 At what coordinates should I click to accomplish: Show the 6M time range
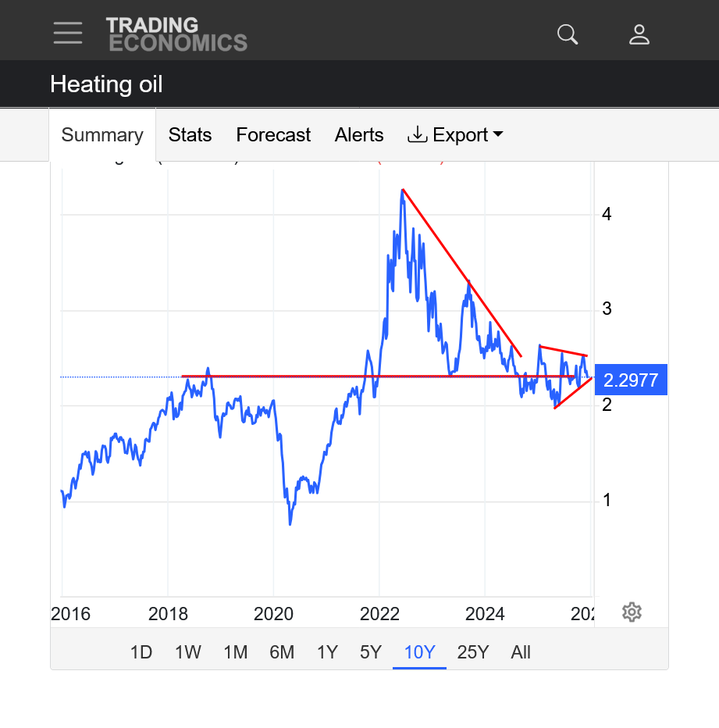(x=282, y=652)
